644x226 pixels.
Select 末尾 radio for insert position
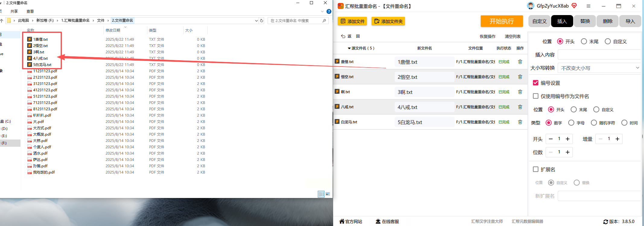point(584,41)
